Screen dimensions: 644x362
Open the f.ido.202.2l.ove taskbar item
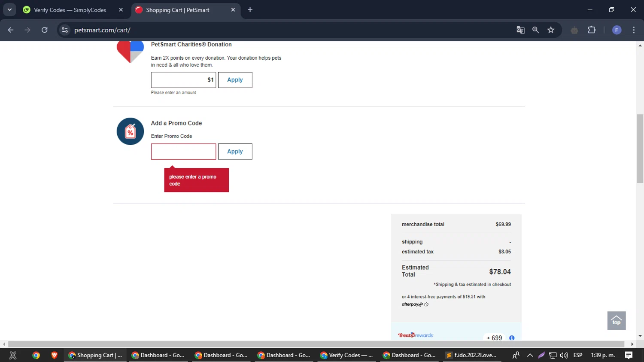click(x=471, y=355)
